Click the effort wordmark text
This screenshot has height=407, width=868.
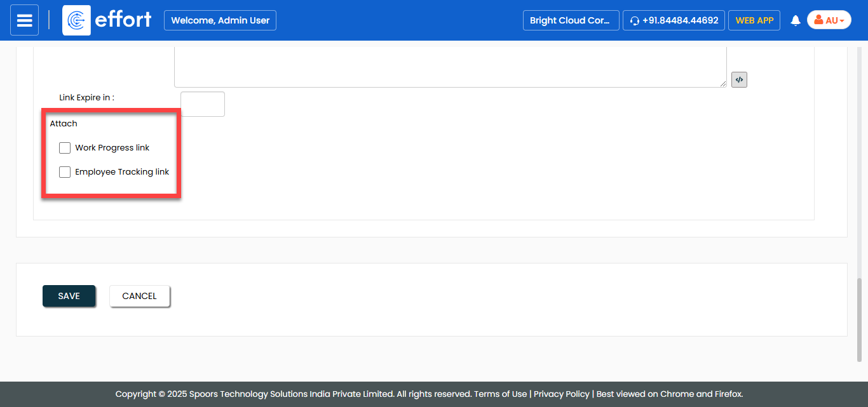point(123,20)
